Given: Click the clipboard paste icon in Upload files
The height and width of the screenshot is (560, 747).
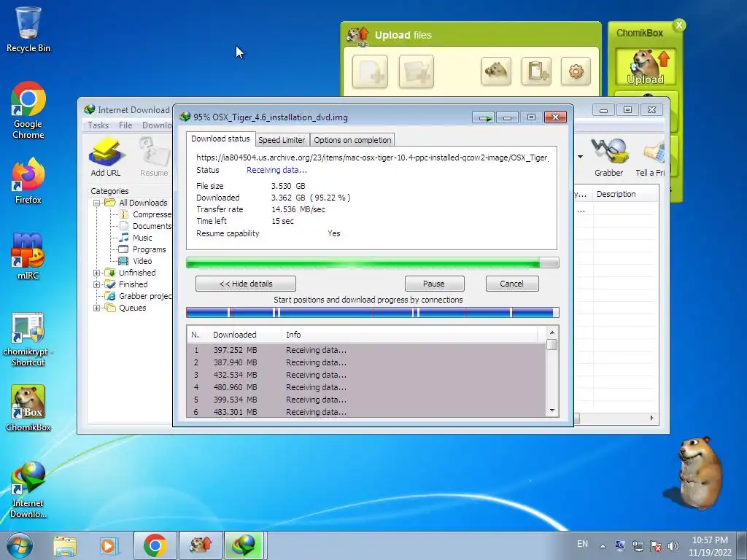Looking at the screenshot, I should point(536,72).
